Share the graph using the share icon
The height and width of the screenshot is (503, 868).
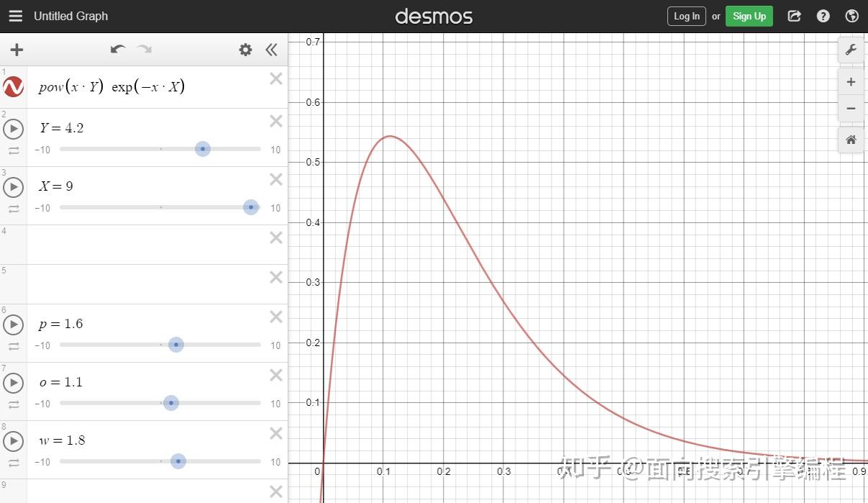coord(795,16)
